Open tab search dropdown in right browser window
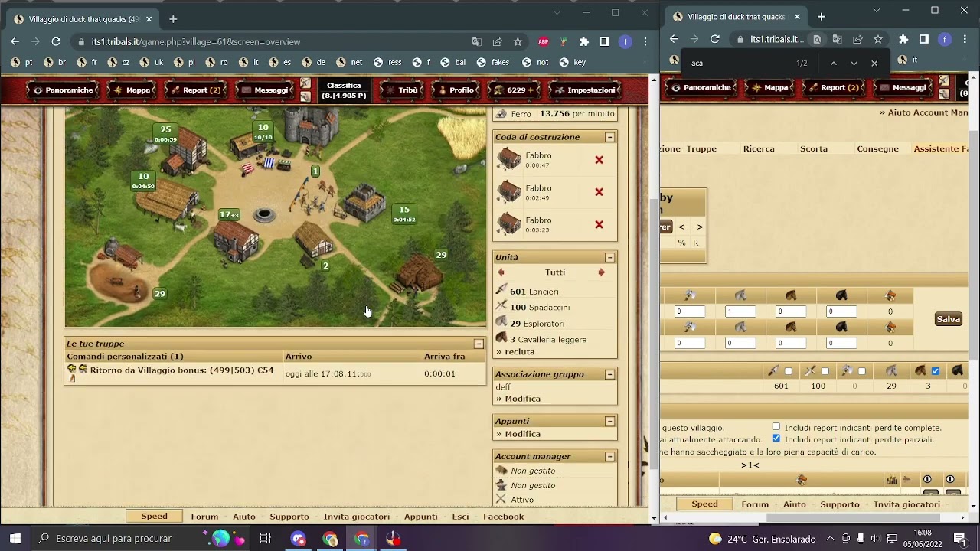Image resolution: width=980 pixels, height=551 pixels. click(x=877, y=11)
